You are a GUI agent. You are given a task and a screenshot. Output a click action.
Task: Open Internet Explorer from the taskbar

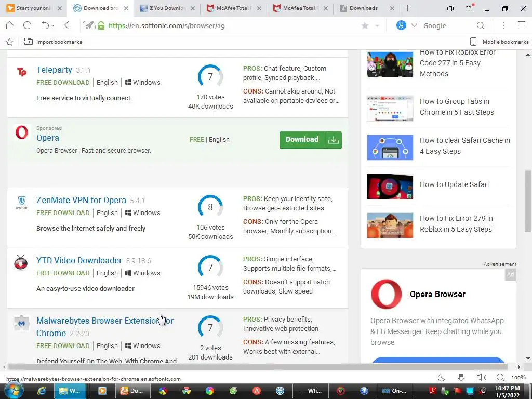click(x=42, y=391)
